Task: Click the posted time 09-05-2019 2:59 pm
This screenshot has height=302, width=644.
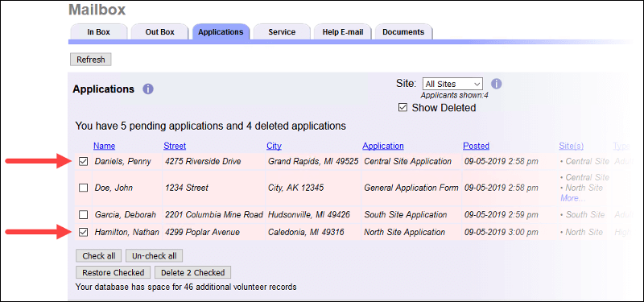Action: pos(501,214)
